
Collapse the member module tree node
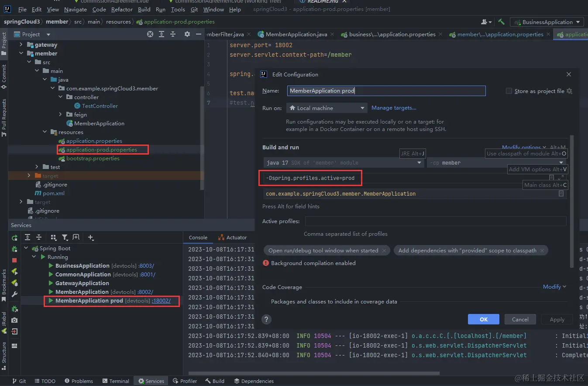[21, 53]
